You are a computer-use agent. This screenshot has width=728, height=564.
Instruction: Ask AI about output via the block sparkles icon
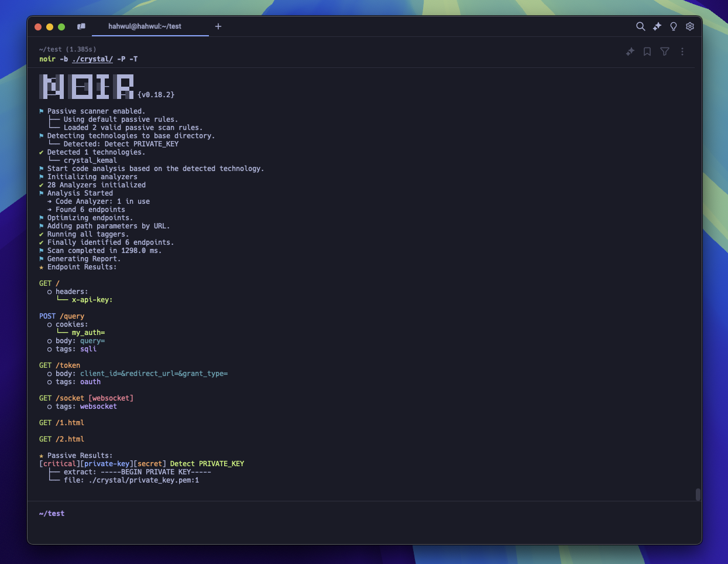coord(630,52)
